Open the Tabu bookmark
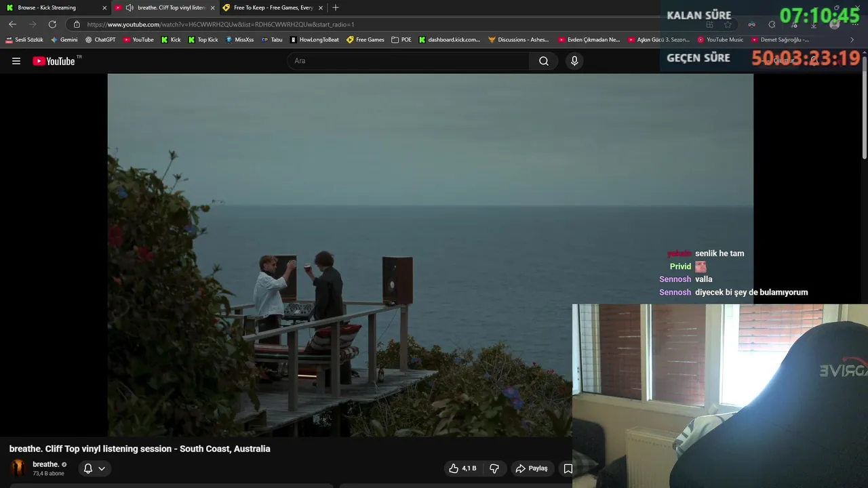 272,40
